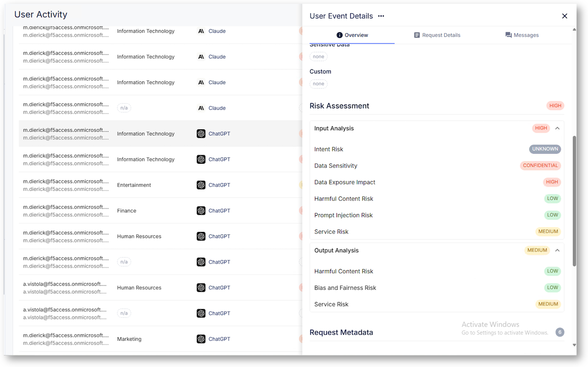
Task: Click the HIGH badge next to Risk Assessment
Action: pyautogui.click(x=556, y=105)
